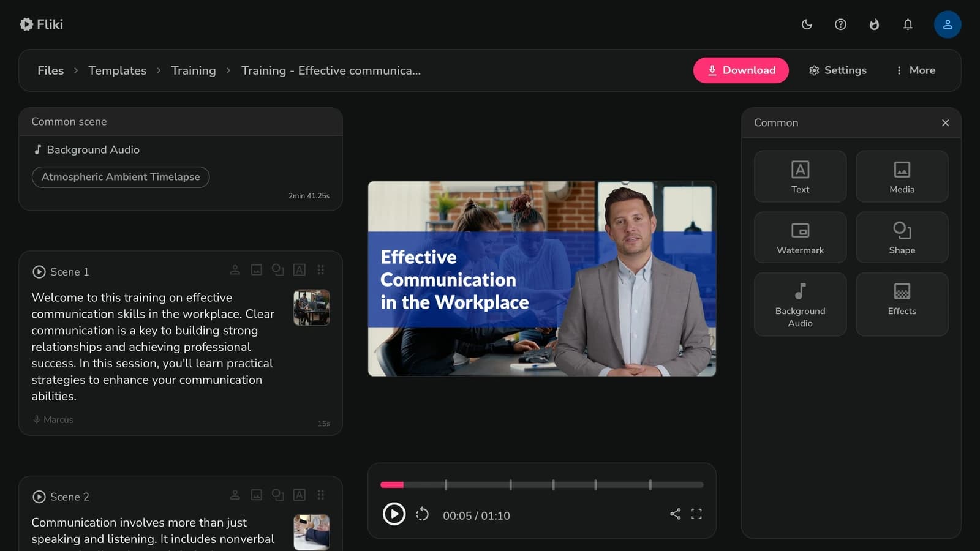The width and height of the screenshot is (980, 551).
Task: Restart video playback with the loop icon
Action: [422, 515]
